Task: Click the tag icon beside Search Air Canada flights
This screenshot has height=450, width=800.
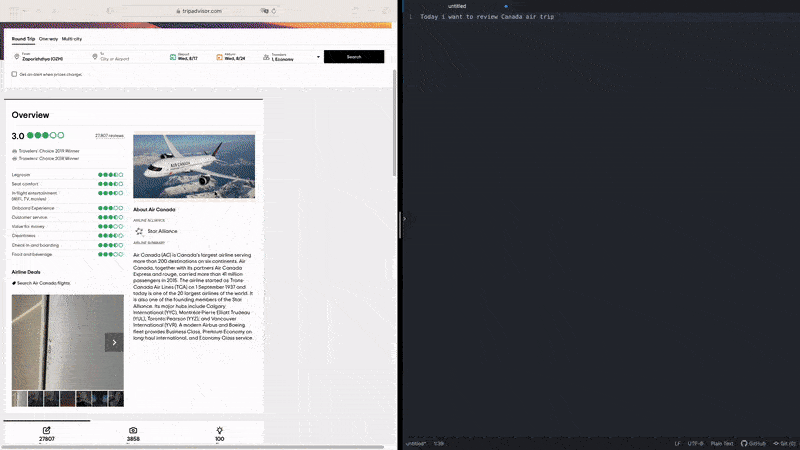Action: [x=14, y=283]
